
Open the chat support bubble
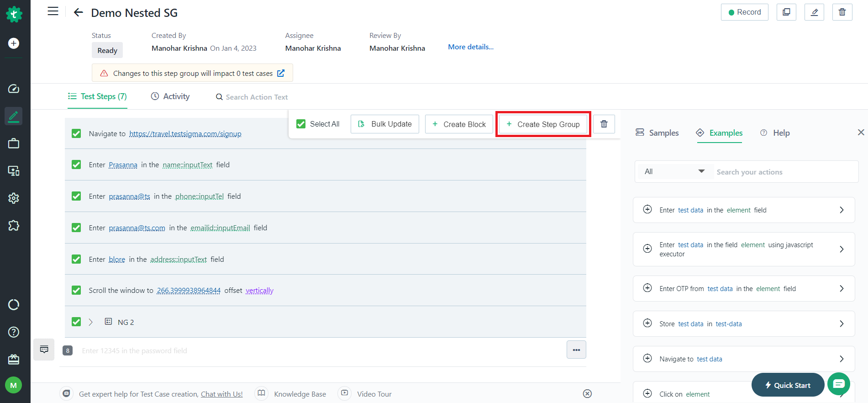(839, 384)
